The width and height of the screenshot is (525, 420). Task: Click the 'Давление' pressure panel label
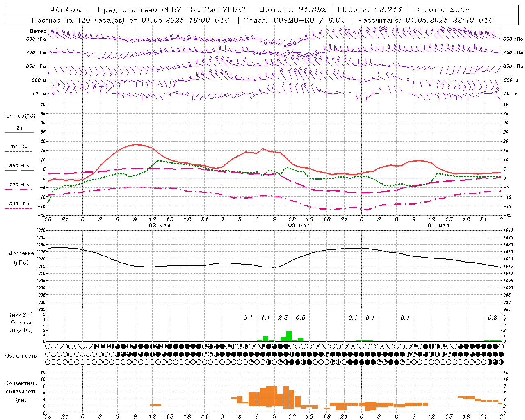[x=21, y=253]
